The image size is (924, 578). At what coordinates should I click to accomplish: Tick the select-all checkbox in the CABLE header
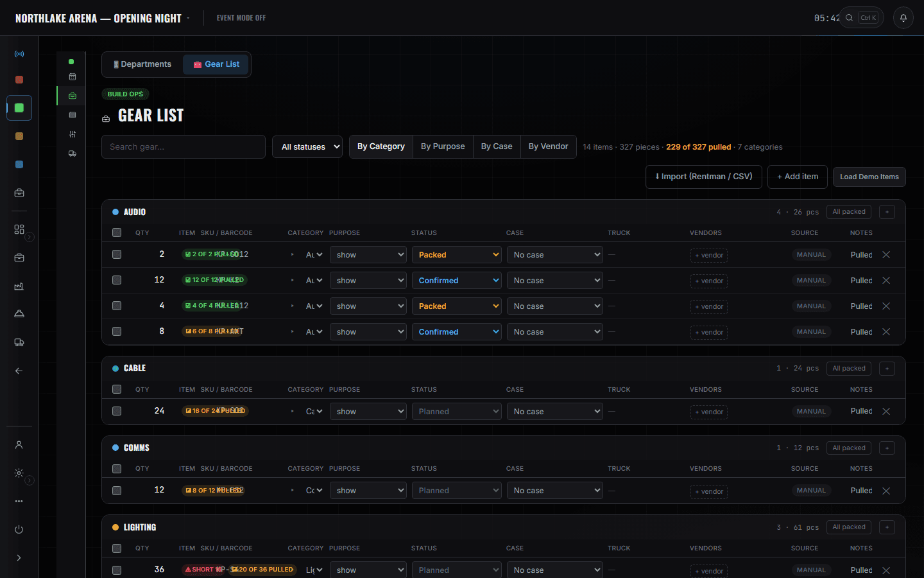117,389
